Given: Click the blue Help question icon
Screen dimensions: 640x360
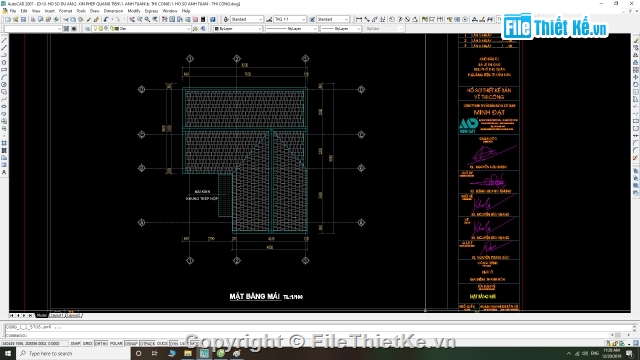Looking at the screenshot, I should tap(213, 19).
